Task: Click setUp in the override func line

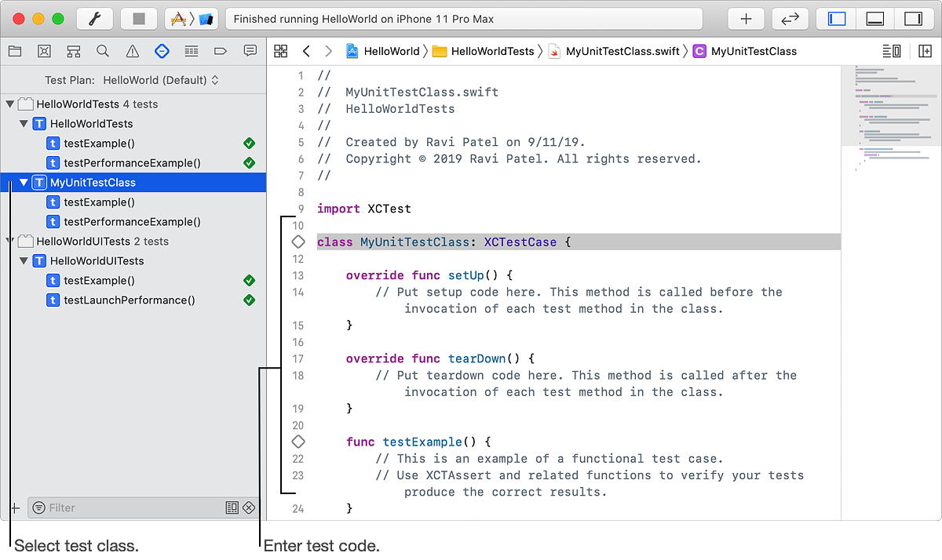Action: click(x=466, y=275)
